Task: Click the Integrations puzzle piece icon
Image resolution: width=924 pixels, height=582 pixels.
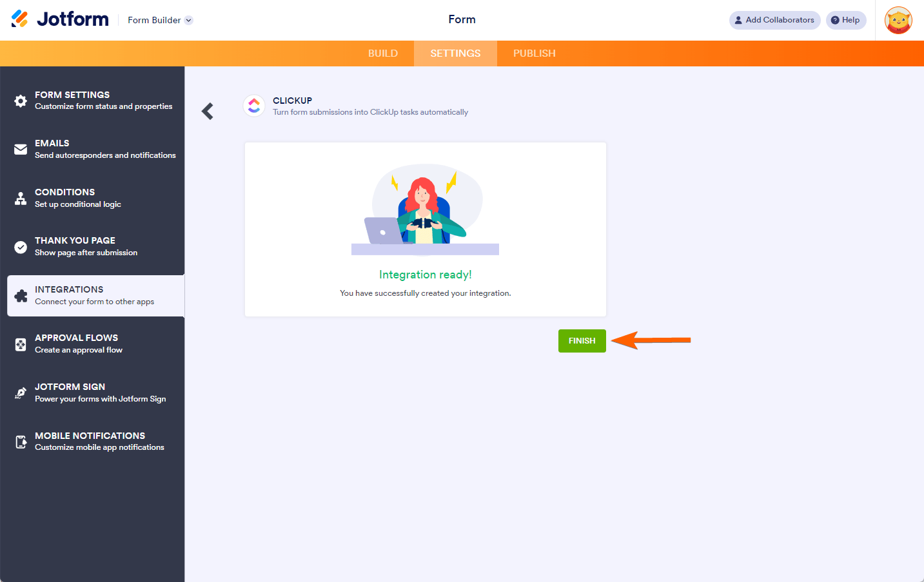Action: 21,296
